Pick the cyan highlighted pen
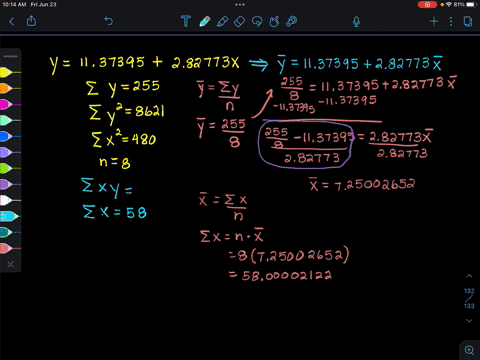 pyautogui.click(x=10, y=216)
